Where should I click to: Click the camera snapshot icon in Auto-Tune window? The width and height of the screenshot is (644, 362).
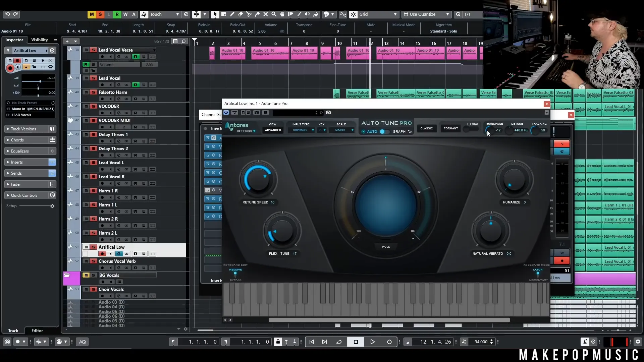[x=328, y=113]
